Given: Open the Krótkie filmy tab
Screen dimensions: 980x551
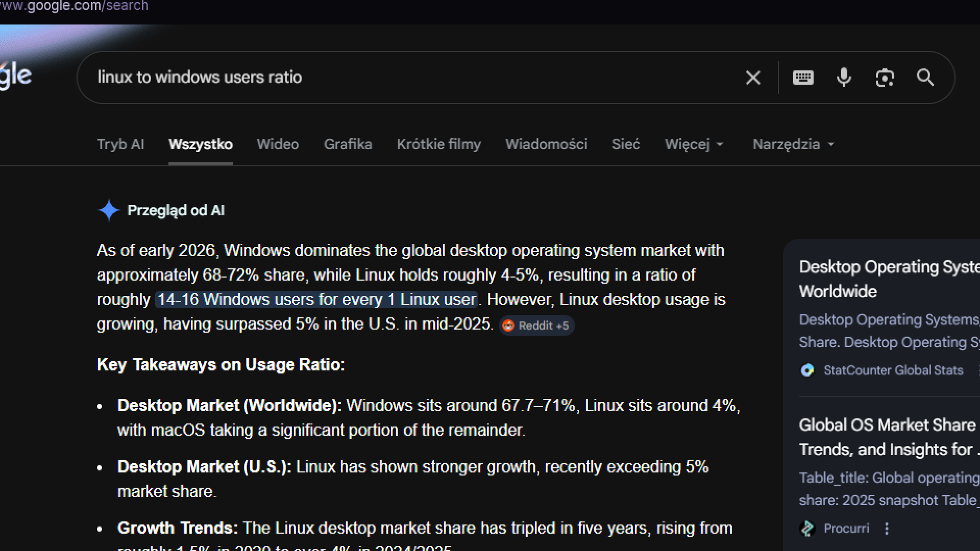Looking at the screenshot, I should (x=439, y=144).
